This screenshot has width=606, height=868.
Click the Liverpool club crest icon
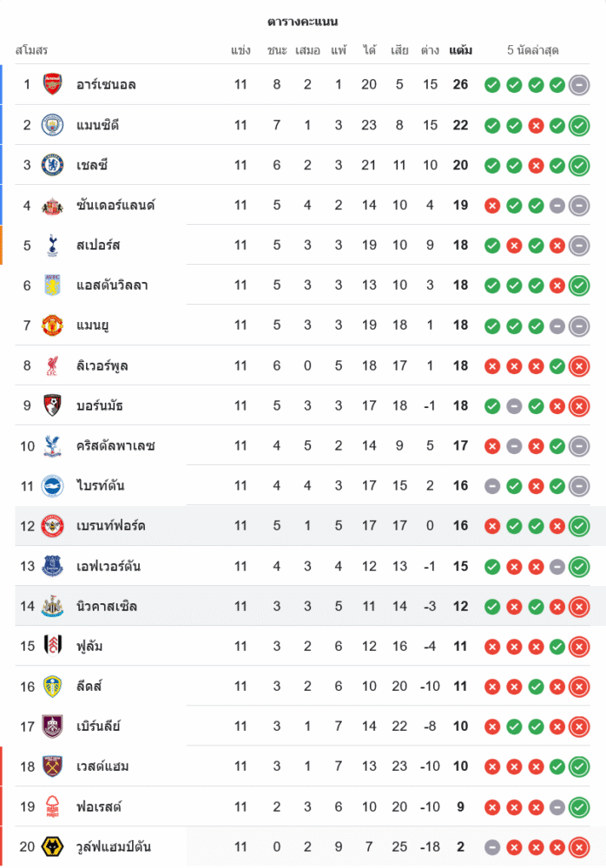tap(53, 365)
